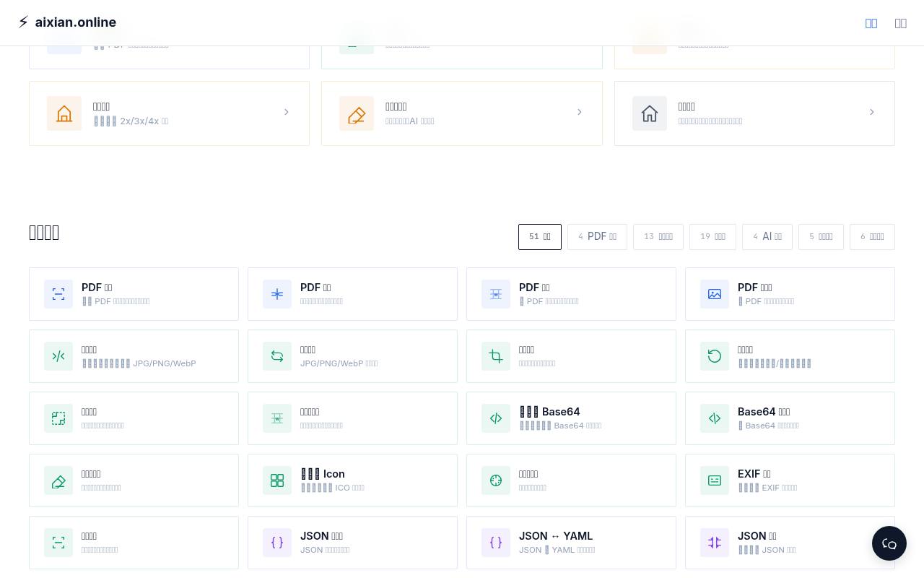Switch to the filter tab showing 19
The width and height of the screenshot is (924, 578).
pos(712,237)
